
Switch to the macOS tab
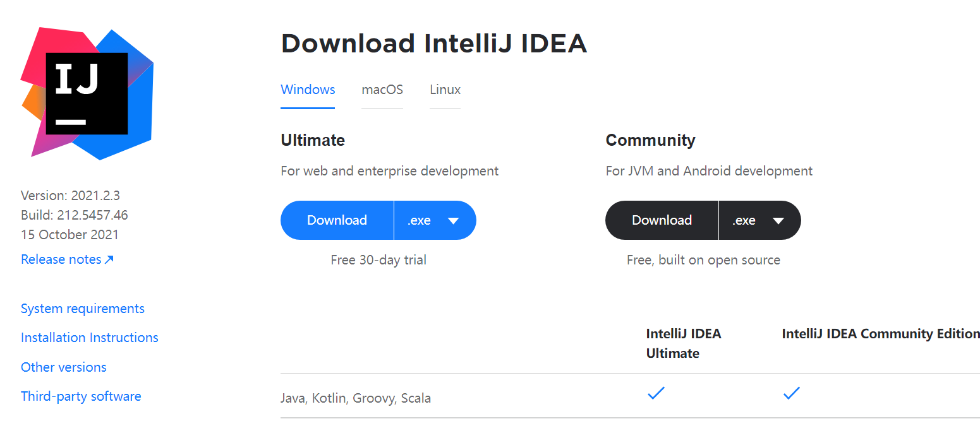[x=382, y=90]
